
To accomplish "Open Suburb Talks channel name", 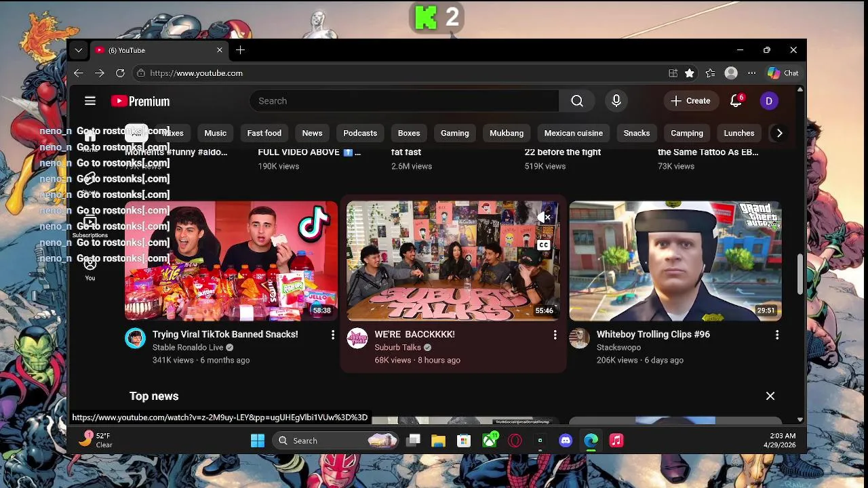I will (398, 347).
